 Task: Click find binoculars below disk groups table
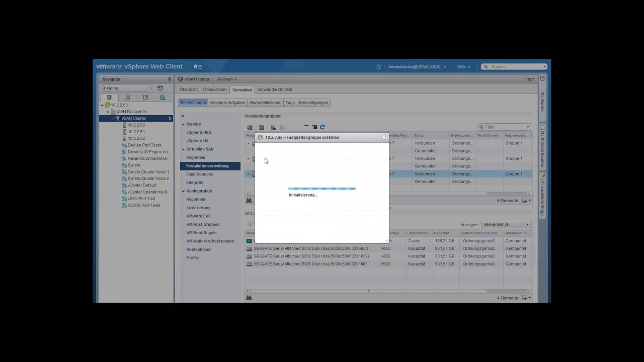coord(249,201)
